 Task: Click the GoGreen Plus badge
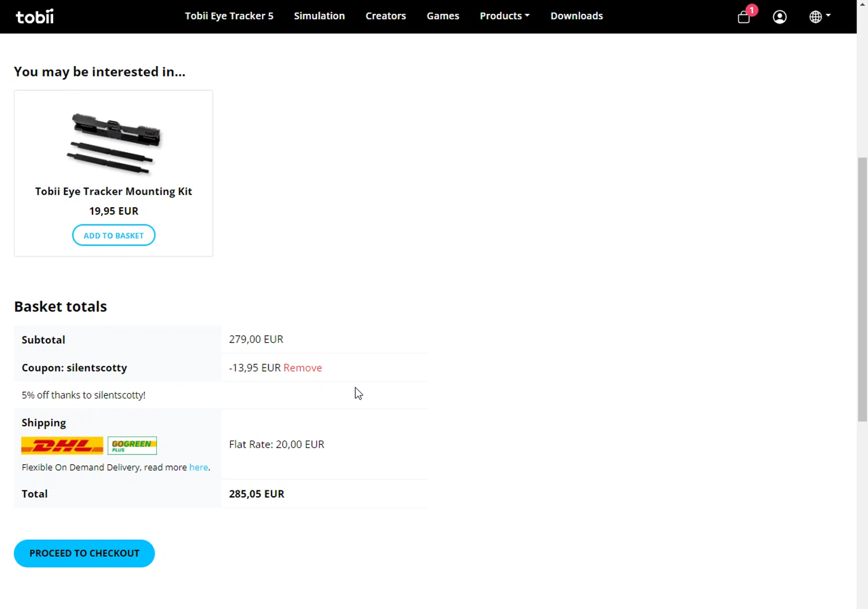coord(132,445)
